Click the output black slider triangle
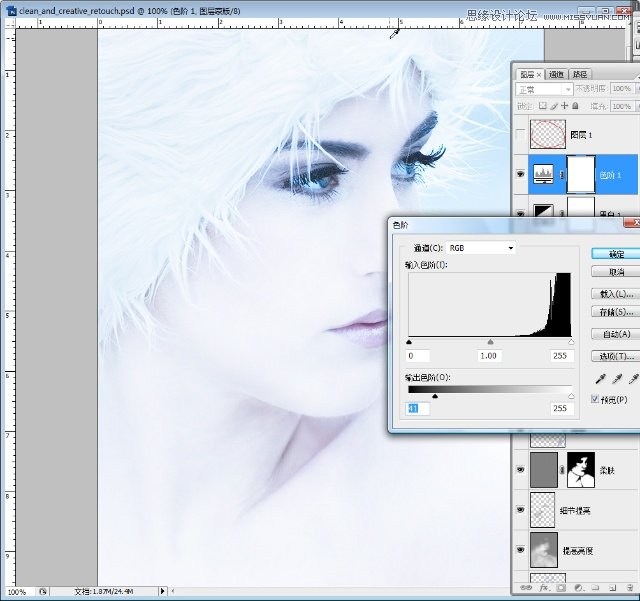Screen dimensions: 640x601 (x=435, y=396)
